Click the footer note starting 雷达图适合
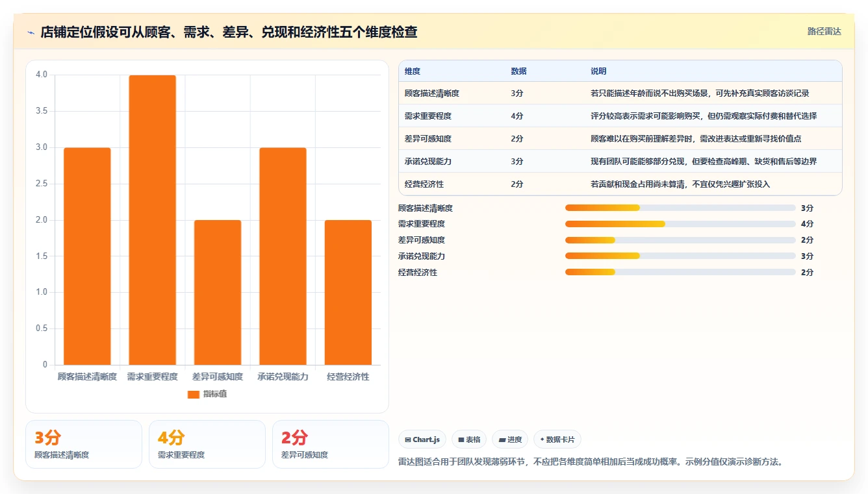Screen dimensions: 868x494 (591, 462)
